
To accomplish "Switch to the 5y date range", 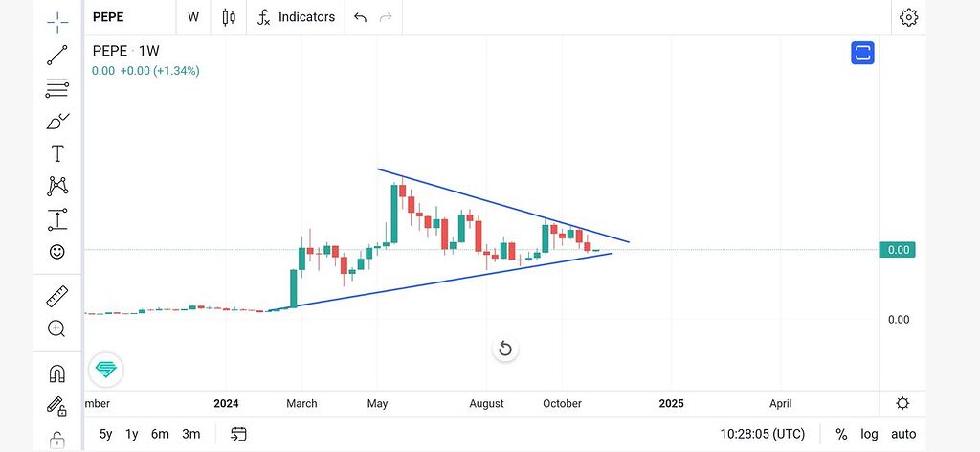I will [105, 434].
